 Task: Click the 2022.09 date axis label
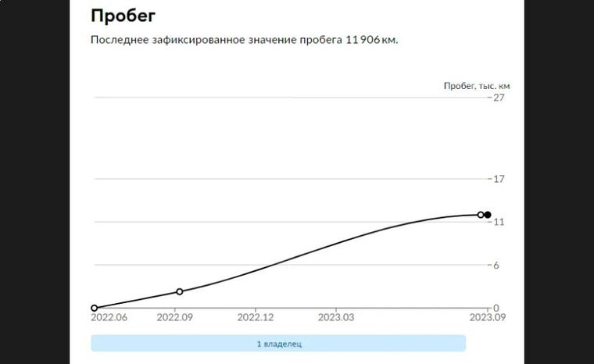pyautogui.click(x=175, y=317)
